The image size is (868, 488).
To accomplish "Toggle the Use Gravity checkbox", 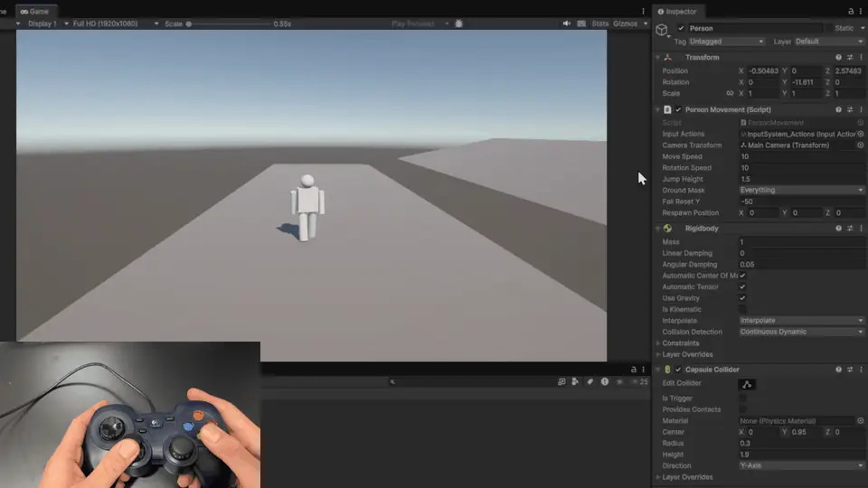I will (742, 298).
